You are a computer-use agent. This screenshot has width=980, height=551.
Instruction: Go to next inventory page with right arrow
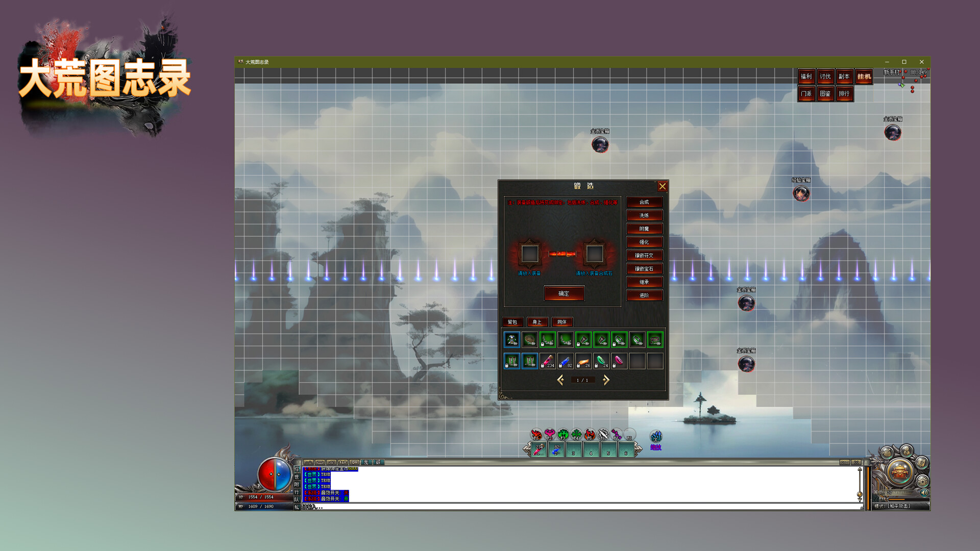tap(605, 380)
